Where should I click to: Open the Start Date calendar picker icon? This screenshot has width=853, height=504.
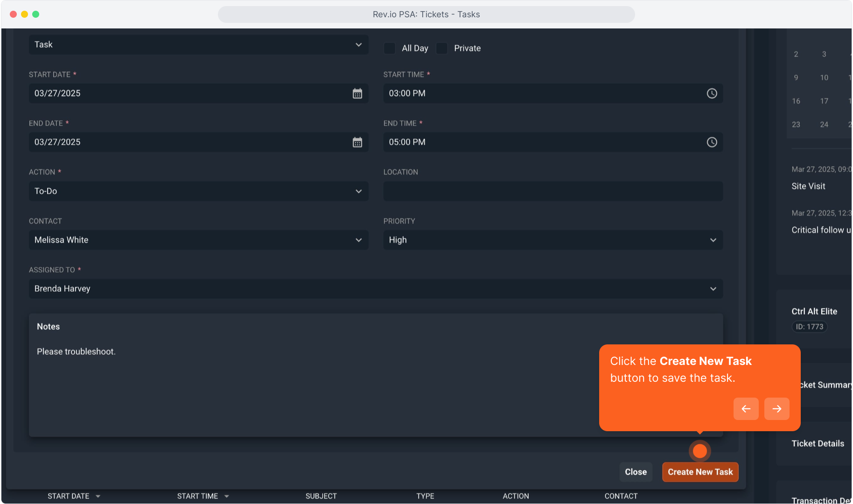pyautogui.click(x=357, y=94)
